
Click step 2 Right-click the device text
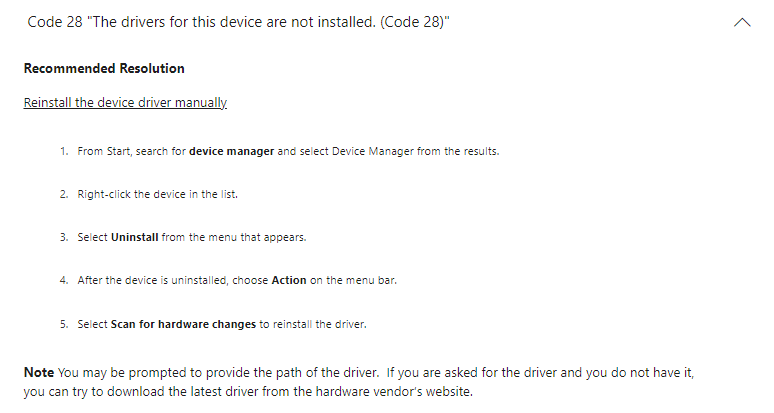point(157,194)
